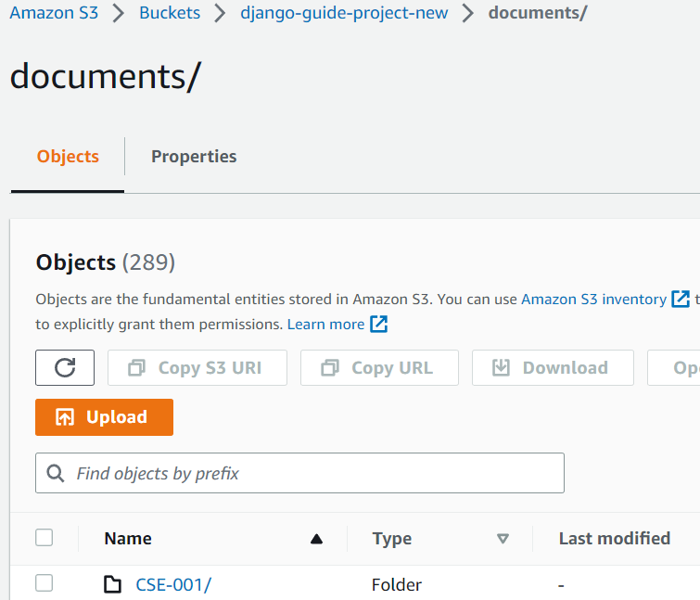
Task: Open the Amazon S3 inventory link
Action: click(x=593, y=299)
